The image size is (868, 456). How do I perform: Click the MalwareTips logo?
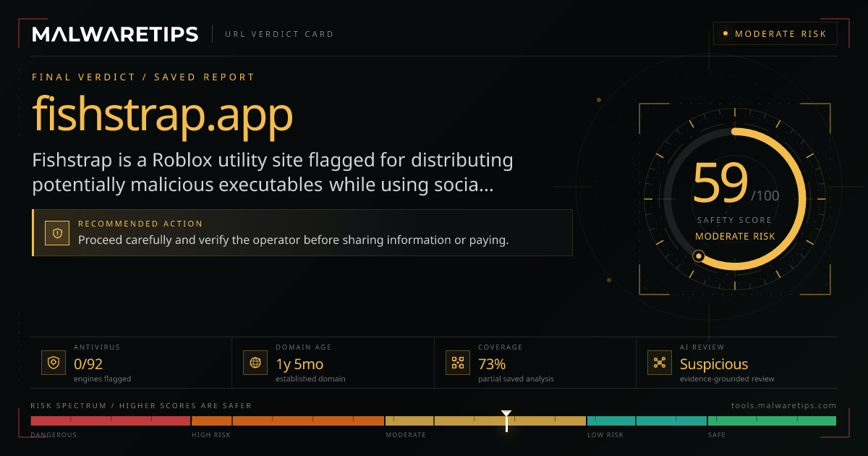115,34
